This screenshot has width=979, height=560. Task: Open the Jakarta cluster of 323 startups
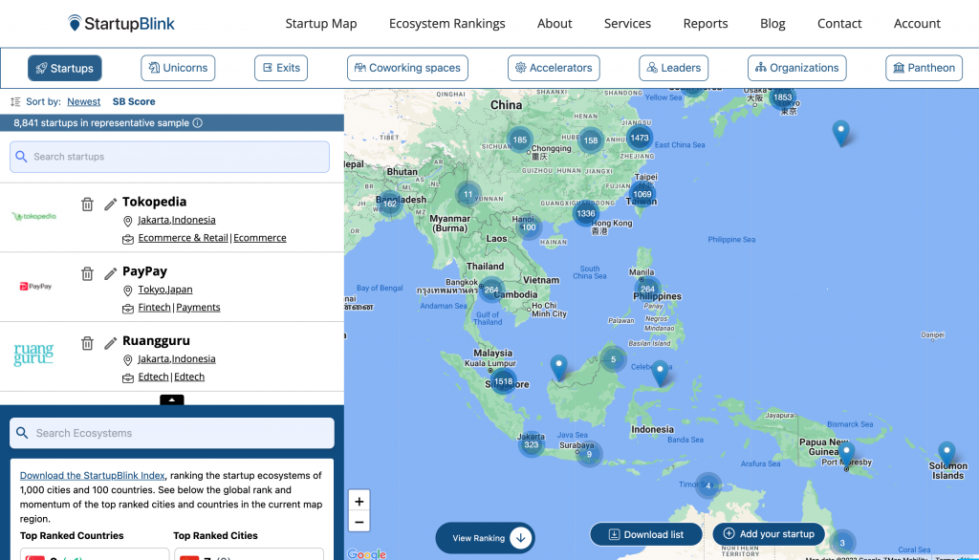click(x=532, y=444)
